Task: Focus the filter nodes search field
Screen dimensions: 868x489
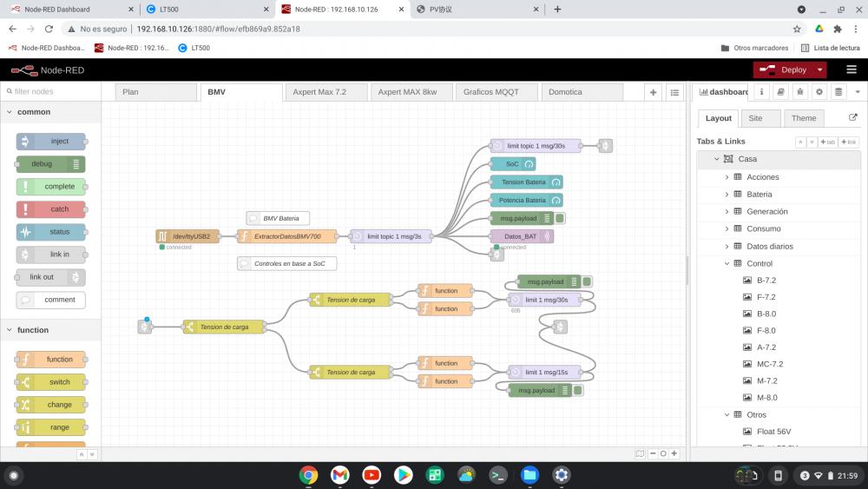Action: point(51,91)
